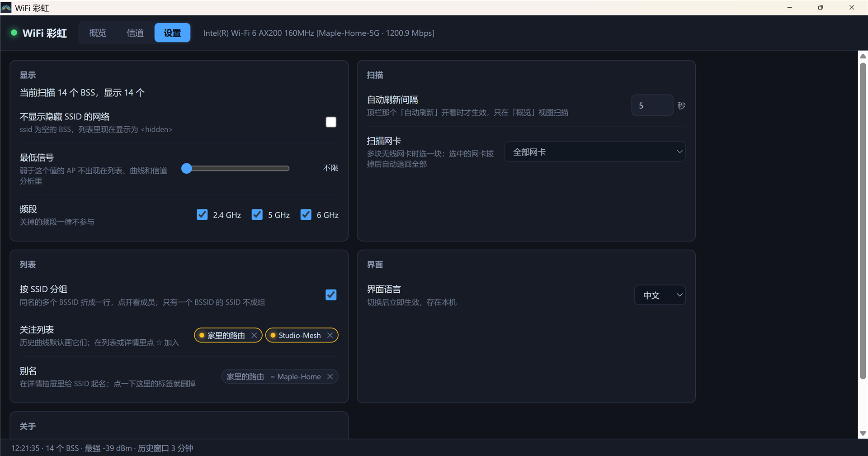Disable 按 SSID 分组 checkbox
This screenshot has width=868, height=456.
click(x=331, y=295)
